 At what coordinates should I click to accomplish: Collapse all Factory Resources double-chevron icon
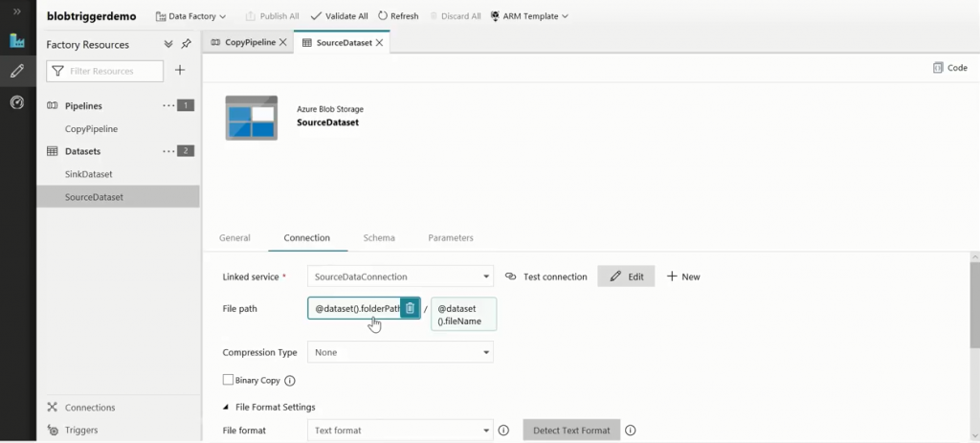click(168, 44)
